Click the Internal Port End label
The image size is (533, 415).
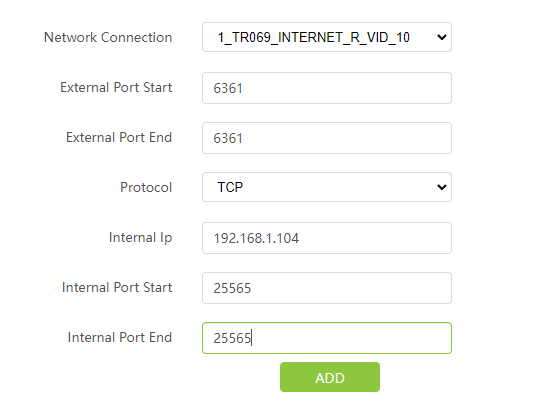tap(120, 337)
